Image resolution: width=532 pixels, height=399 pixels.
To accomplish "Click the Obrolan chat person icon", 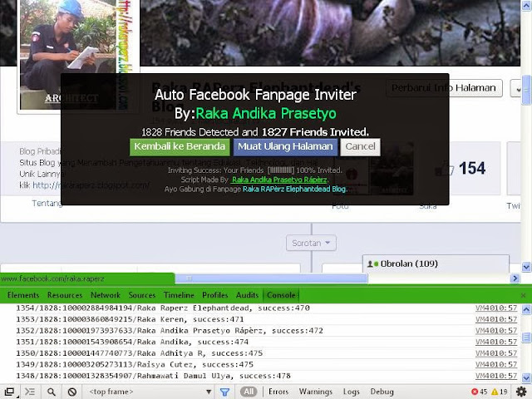I will click(x=372, y=264).
